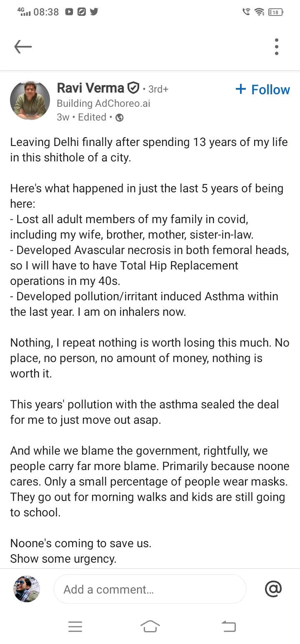The width and height of the screenshot is (300, 644).
Task: Tap the 08:38 clock in status bar
Action: (46, 12)
